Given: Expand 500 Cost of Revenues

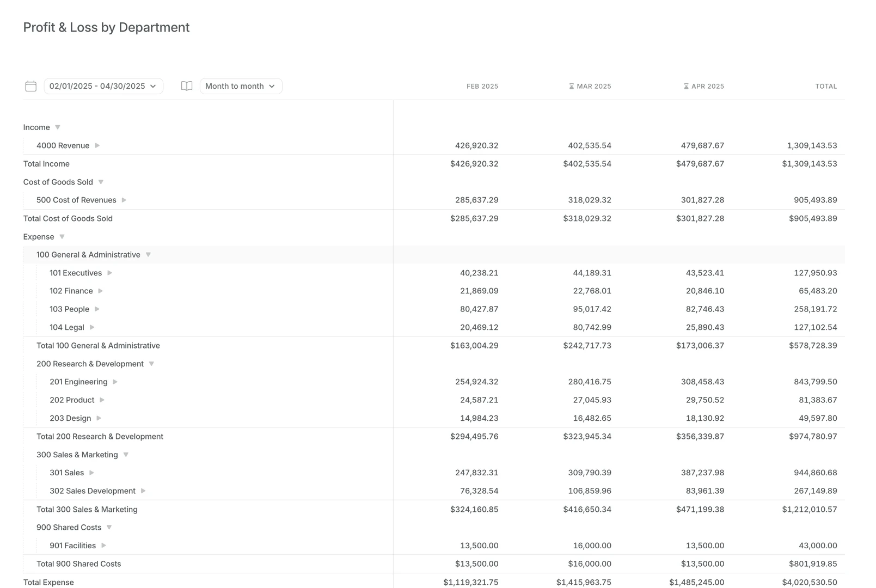Looking at the screenshot, I should pyautogui.click(x=124, y=200).
